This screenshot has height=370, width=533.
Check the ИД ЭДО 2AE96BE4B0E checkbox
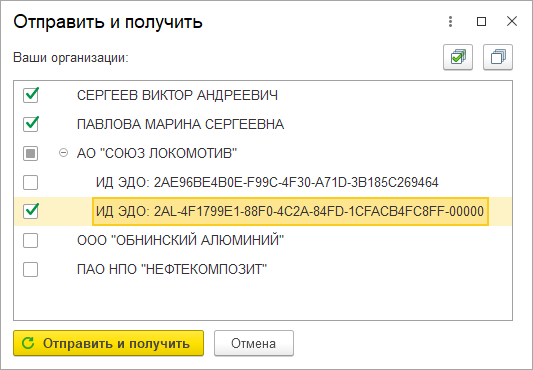31,182
